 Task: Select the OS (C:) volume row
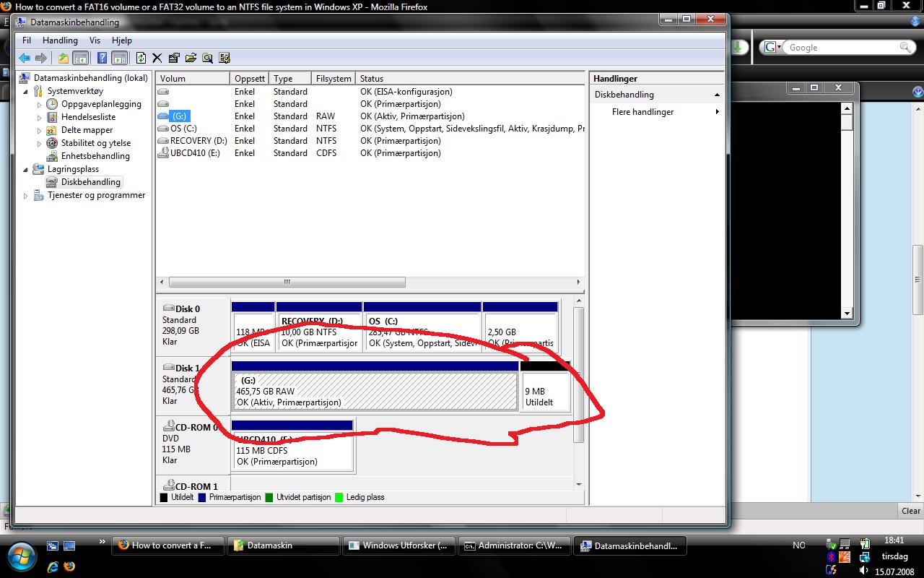370,129
